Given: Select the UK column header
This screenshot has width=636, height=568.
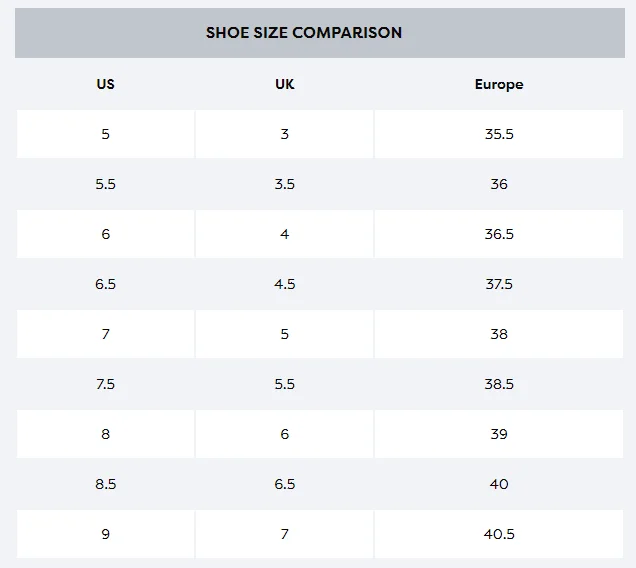Looking at the screenshot, I should coord(285,84).
